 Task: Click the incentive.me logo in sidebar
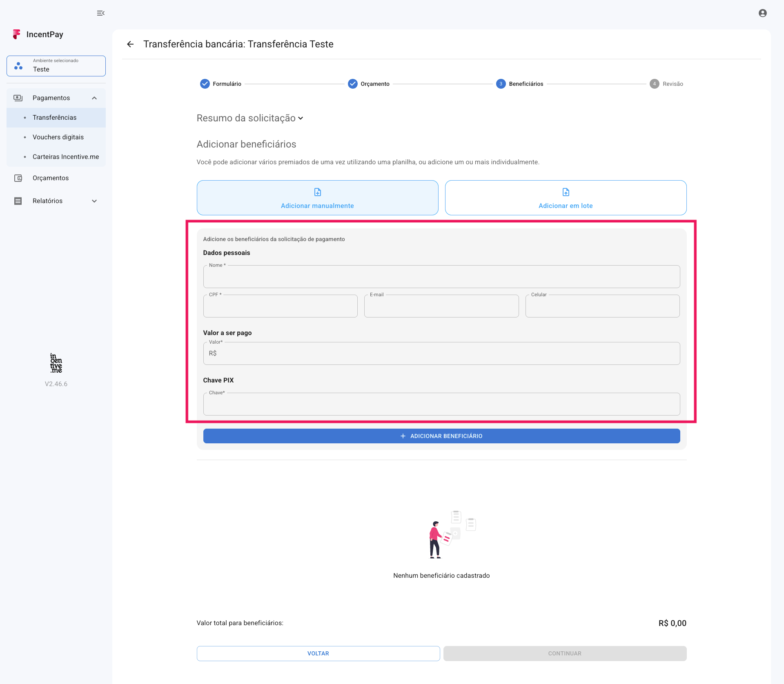(x=56, y=363)
